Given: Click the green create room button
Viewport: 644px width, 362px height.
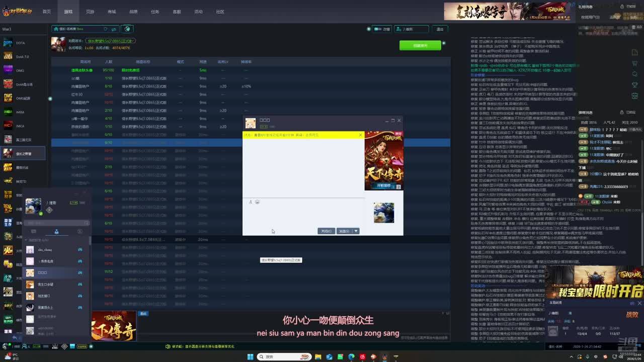Looking at the screenshot, I should point(420,45).
